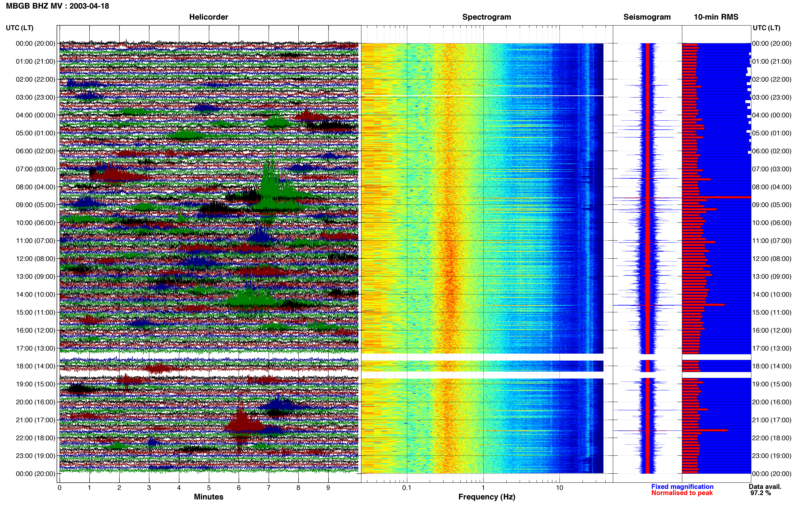Click the right '14:00 (10:00)' time label
The image size is (812, 508).
[772, 295]
